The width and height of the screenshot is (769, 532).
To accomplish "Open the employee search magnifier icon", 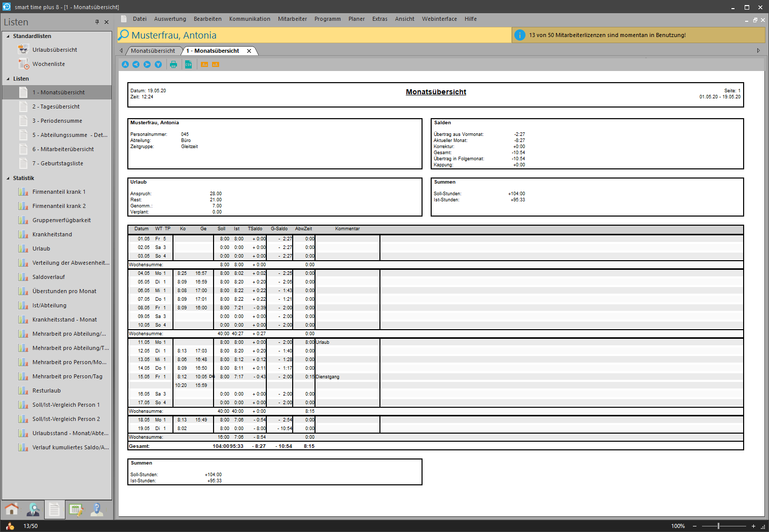I will click(124, 35).
